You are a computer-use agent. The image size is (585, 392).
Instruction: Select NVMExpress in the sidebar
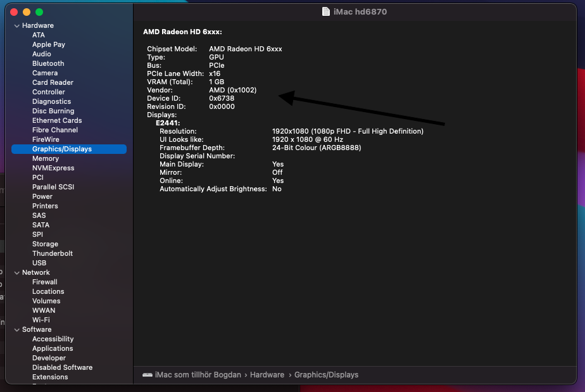click(x=53, y=168)
